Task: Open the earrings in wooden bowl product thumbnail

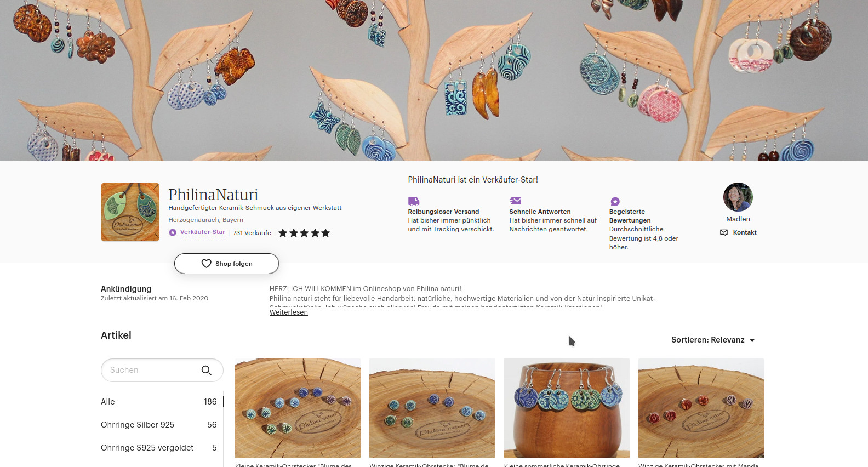Action: (567, 408)
